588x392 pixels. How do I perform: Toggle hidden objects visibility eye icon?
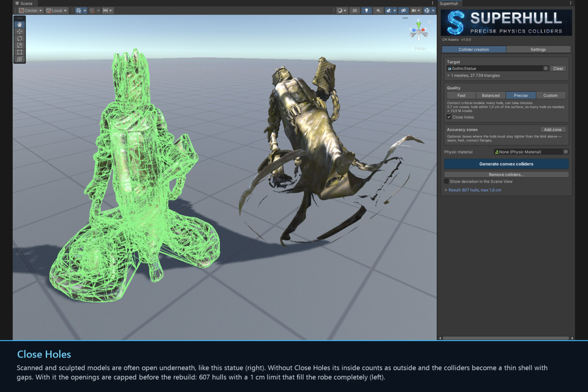[403, 10]
